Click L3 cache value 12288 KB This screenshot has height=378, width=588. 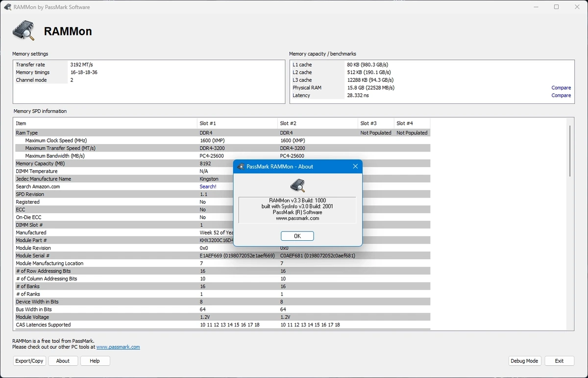pyautogui.click(x=370, y=80)
